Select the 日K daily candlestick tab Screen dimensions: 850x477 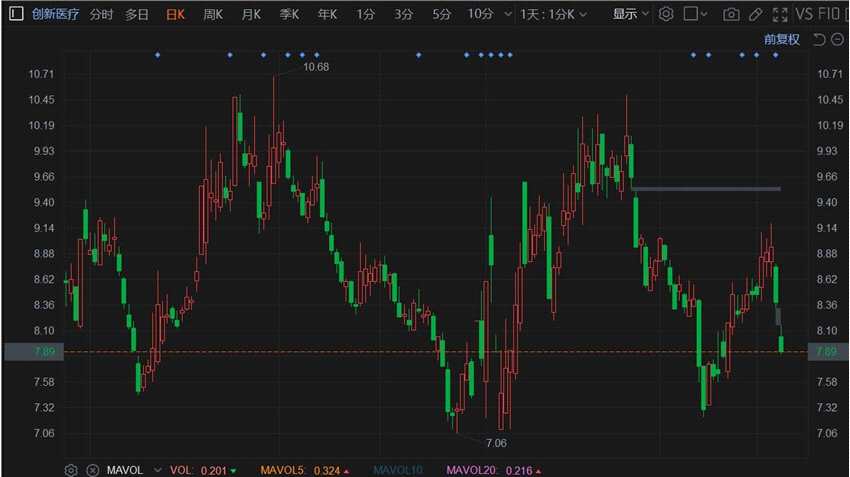pyautogui.click(x=175, y=15)
